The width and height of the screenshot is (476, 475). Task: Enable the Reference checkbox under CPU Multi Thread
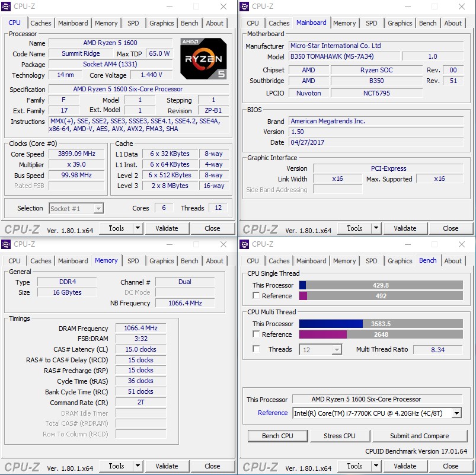point(256,334)
